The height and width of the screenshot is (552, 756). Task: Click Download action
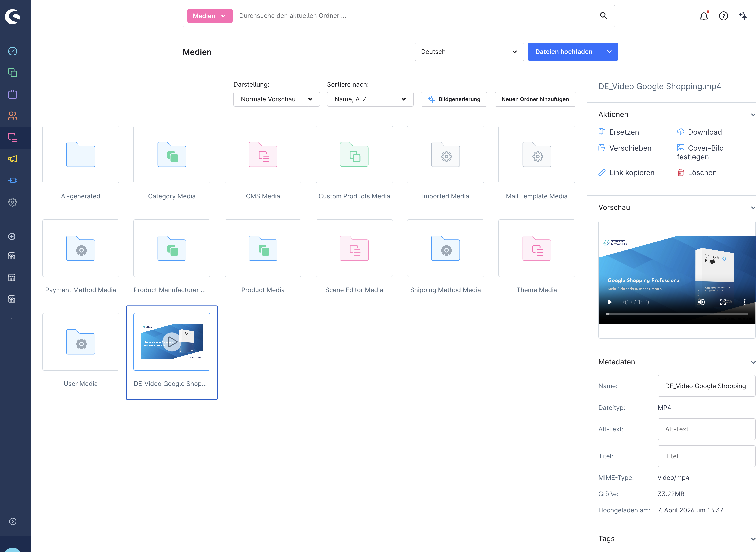point(699,132)
